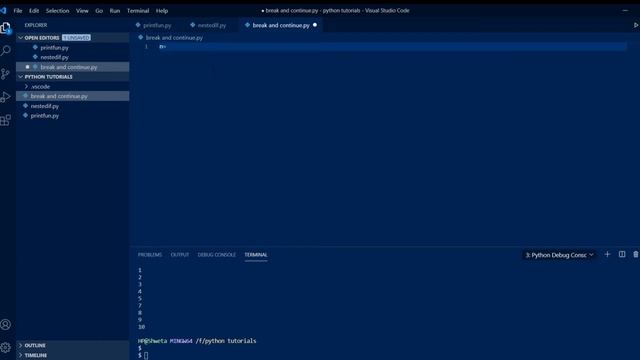Open the Run menu

pyautogui.click(x=115, y=11)
